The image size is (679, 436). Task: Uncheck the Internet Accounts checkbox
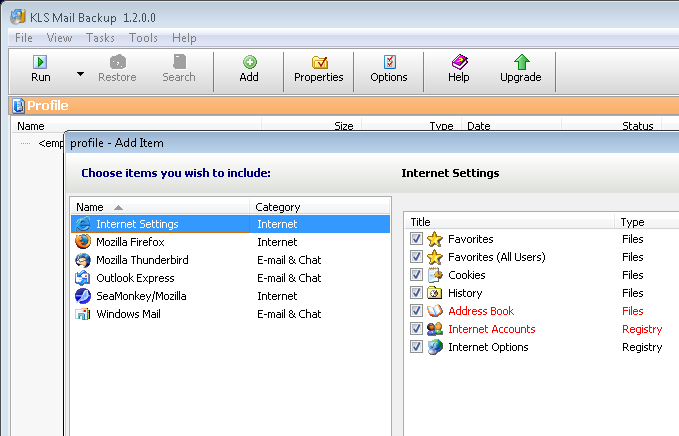coord(416,329)
